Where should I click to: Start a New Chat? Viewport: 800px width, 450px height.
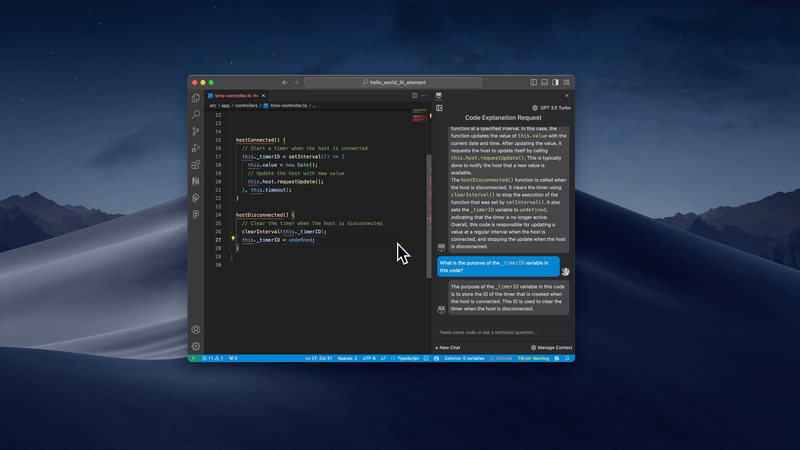447,347
